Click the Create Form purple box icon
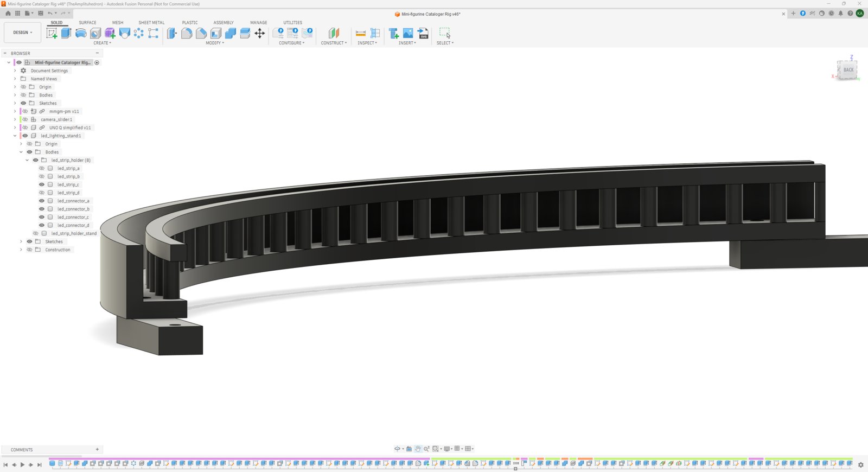 tap(110, 33)
